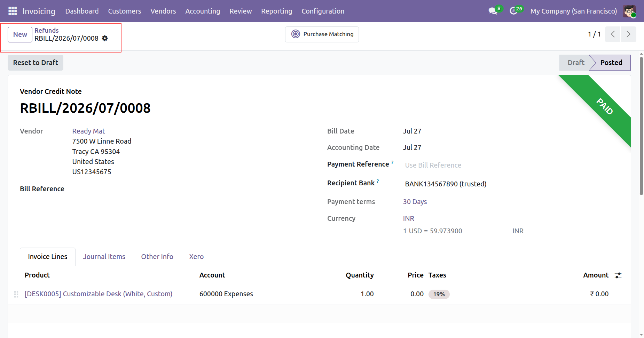Click the 19% tax tag
Image resolution: width=644 pixels, height=338 pixels.
439,294
